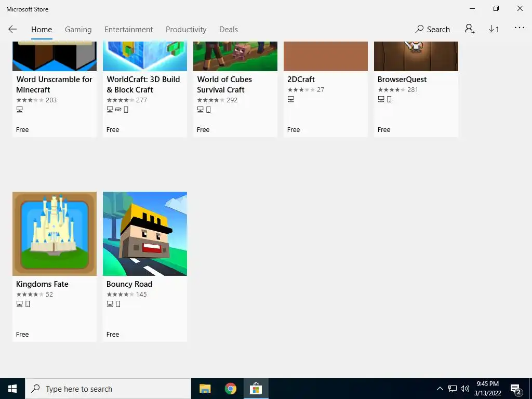Click PC device icon under World of Cubes
The height and width of the screenshot is (399, 532).
tap(200, 110)
